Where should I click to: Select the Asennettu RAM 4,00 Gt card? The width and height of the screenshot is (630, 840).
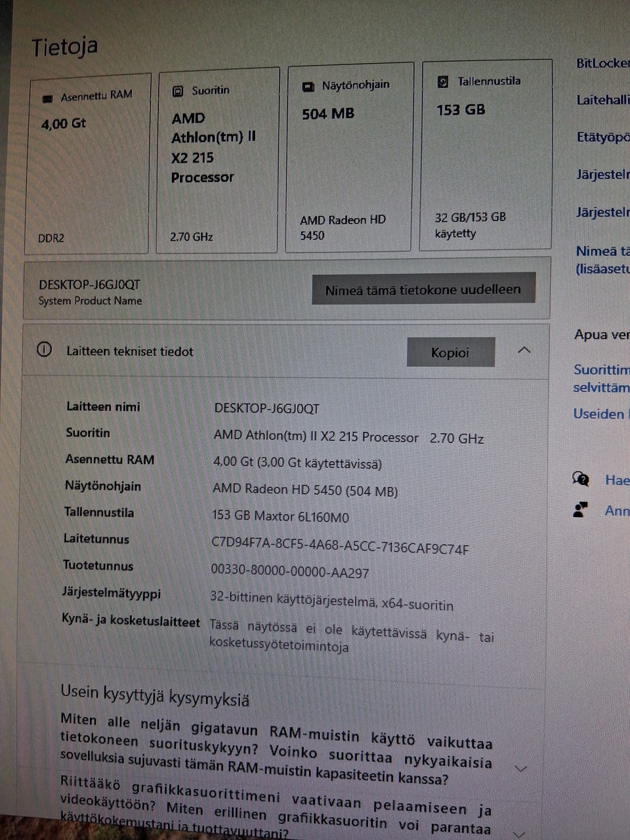(87, 164)
